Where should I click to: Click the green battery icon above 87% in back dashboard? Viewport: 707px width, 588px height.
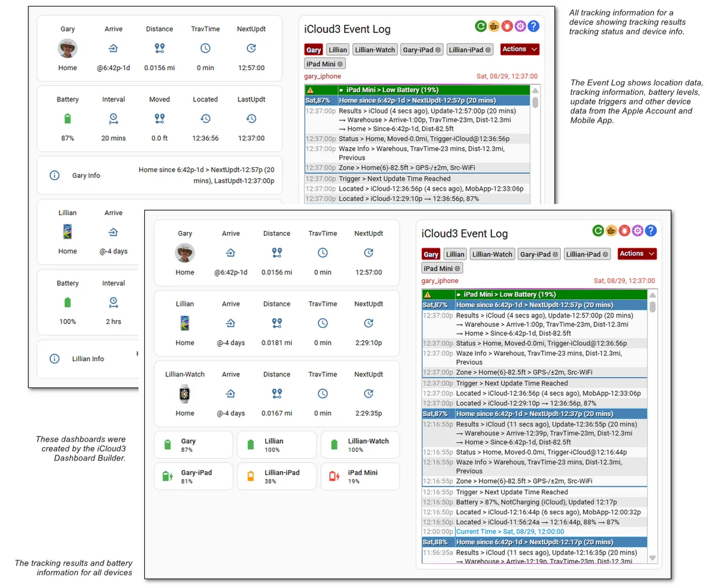coord(68,119)
